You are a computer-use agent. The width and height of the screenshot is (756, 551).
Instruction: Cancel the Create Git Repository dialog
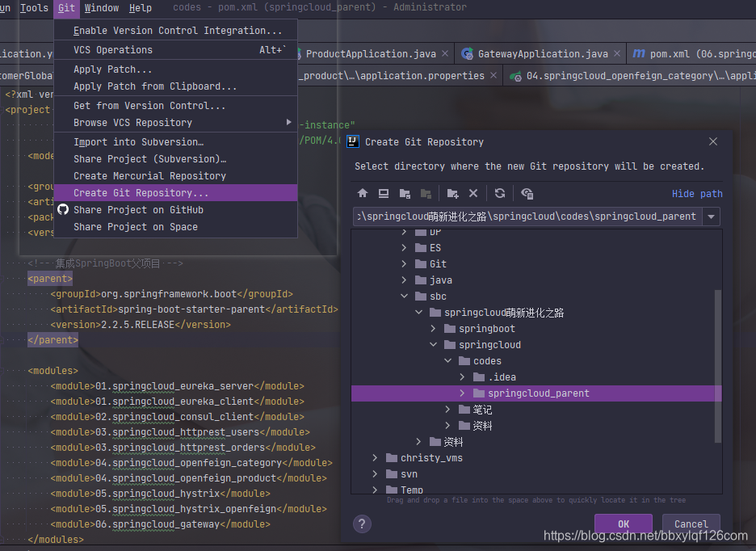(x=691, y=524)
